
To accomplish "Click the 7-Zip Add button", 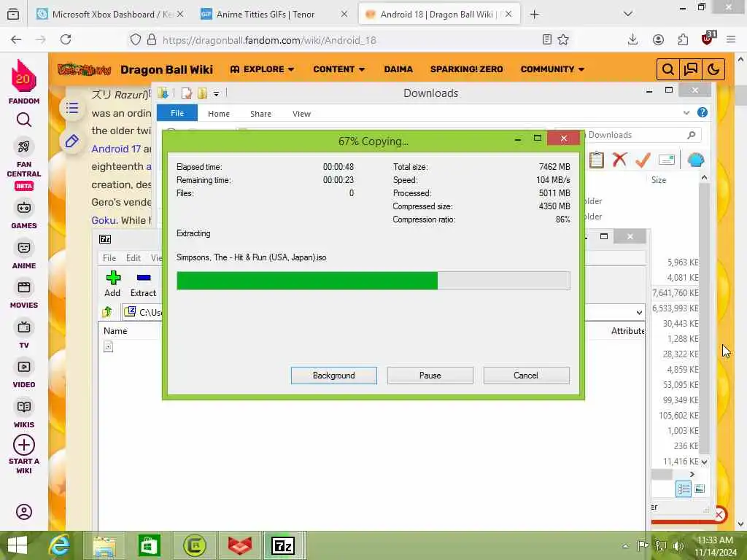I will (113, 284).
